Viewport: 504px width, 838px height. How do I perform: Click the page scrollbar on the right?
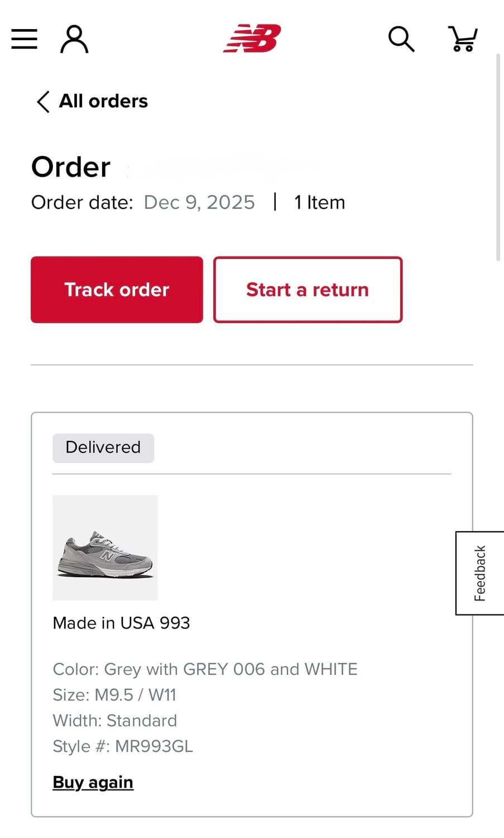pos(498,156)
